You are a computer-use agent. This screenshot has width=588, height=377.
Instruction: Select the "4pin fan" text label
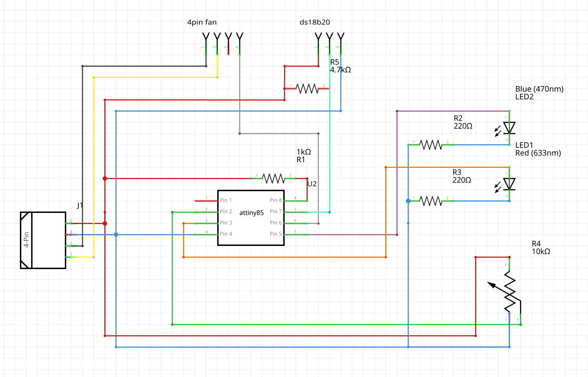point(202,22)
